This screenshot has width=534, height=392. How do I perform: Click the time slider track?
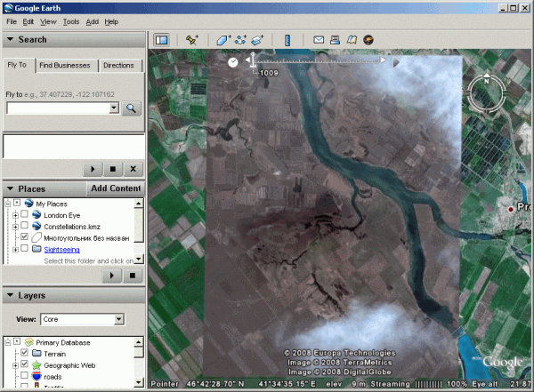(318, 60)
